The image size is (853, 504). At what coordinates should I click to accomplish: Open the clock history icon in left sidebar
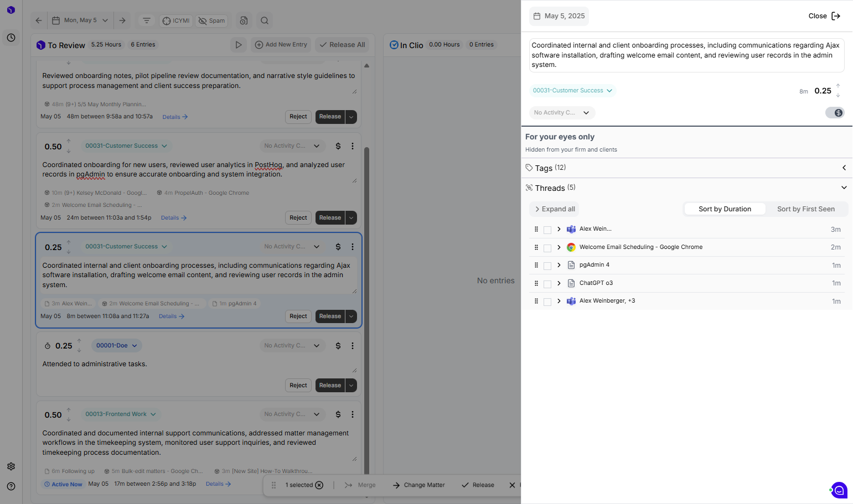[11, 38]
